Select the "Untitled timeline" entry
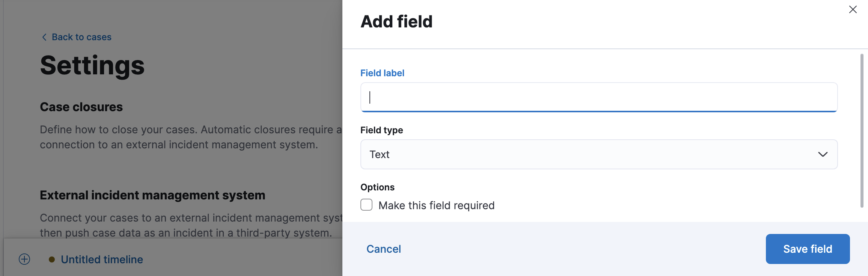Viewport: 868px width, 276px height. (x=102, y=259)
